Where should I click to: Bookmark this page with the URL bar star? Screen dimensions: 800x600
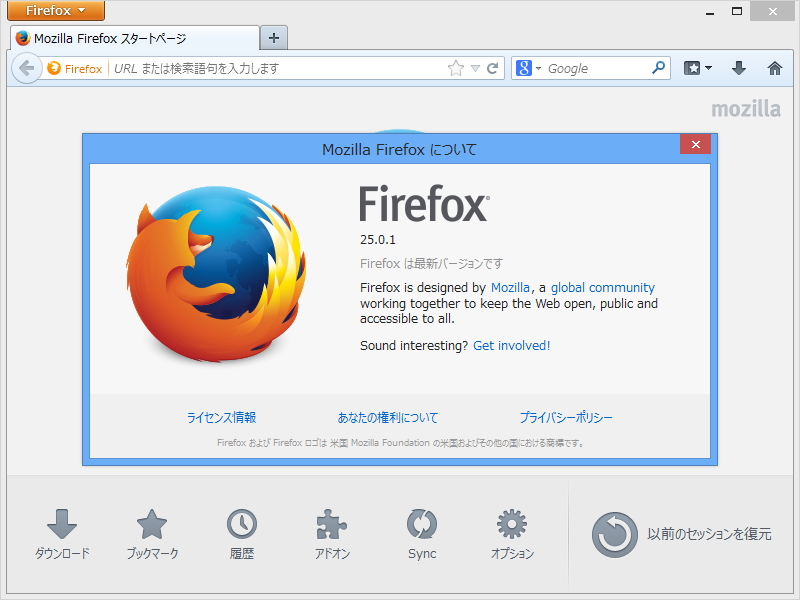455,68
